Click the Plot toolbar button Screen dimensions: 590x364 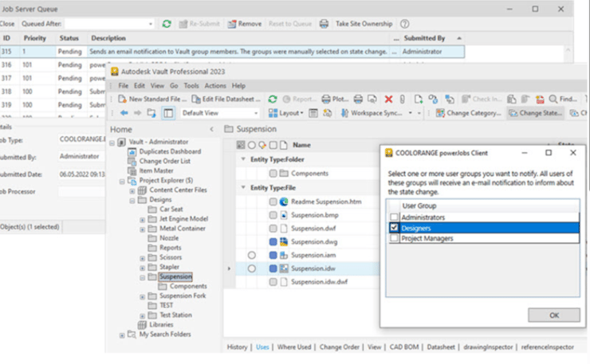[x=335, y=99]
